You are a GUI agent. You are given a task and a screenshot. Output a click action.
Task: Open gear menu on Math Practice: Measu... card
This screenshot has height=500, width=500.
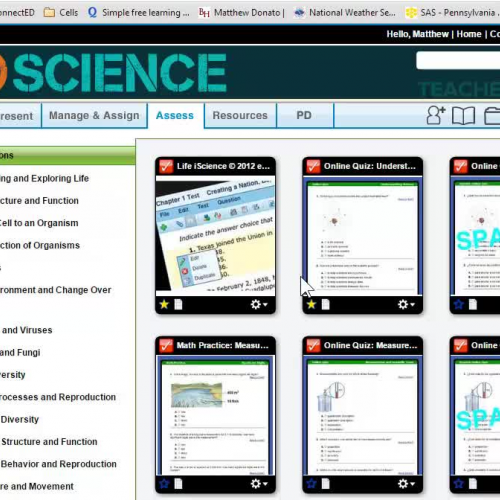click(259, 483)
